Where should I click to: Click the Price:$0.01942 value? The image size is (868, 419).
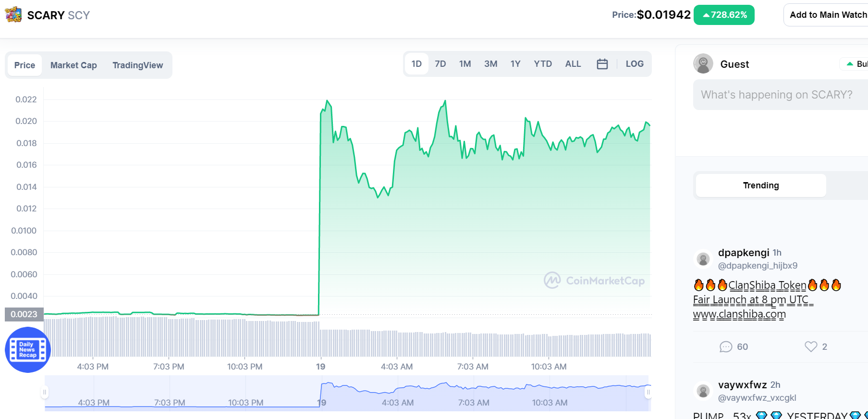(651, 15)
